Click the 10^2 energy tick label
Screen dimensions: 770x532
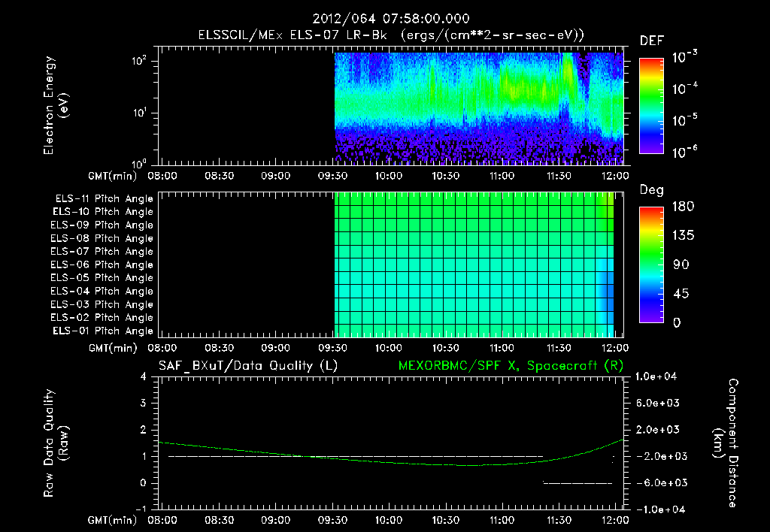click(x=140, y=61)
